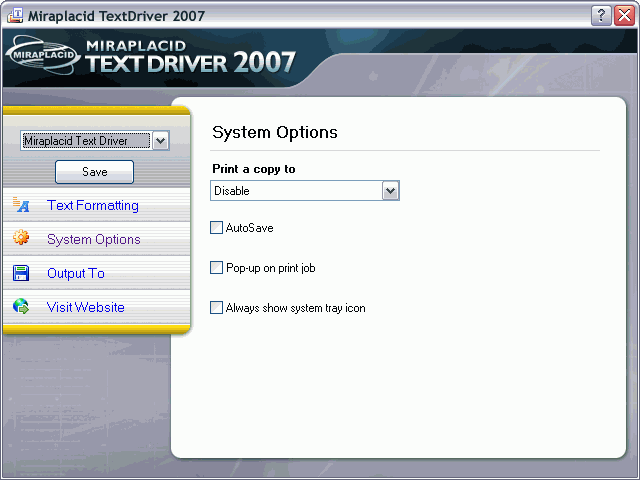Viewport: 640px width, 480px height.
Task: Click the System Options heading text
Action: [x=275, y=132]
